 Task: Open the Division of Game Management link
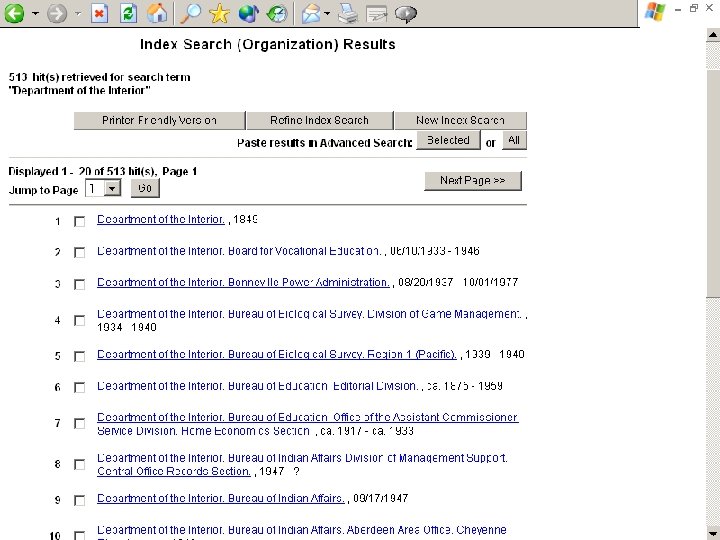pyautogui.click(x=309, y=314)
